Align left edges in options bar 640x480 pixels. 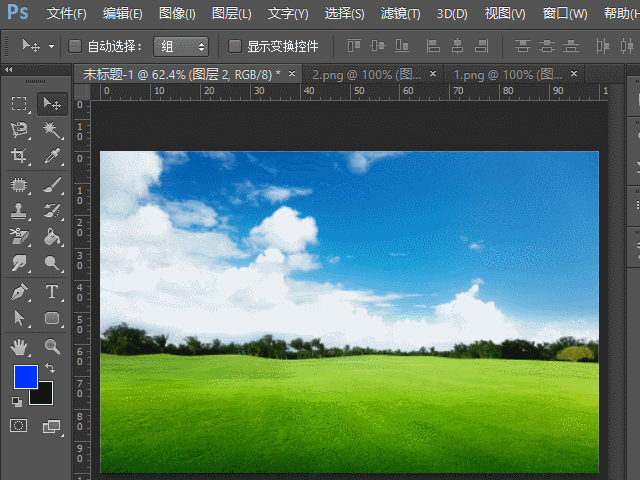pos(433,46)
